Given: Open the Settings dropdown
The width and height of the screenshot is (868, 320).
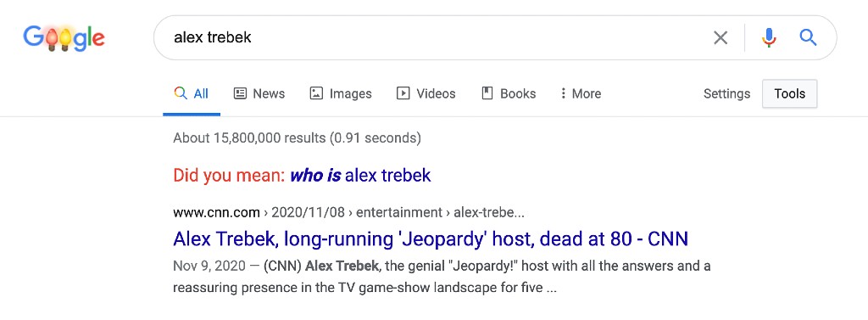Looking at the screenshot, I should [726, 93].
